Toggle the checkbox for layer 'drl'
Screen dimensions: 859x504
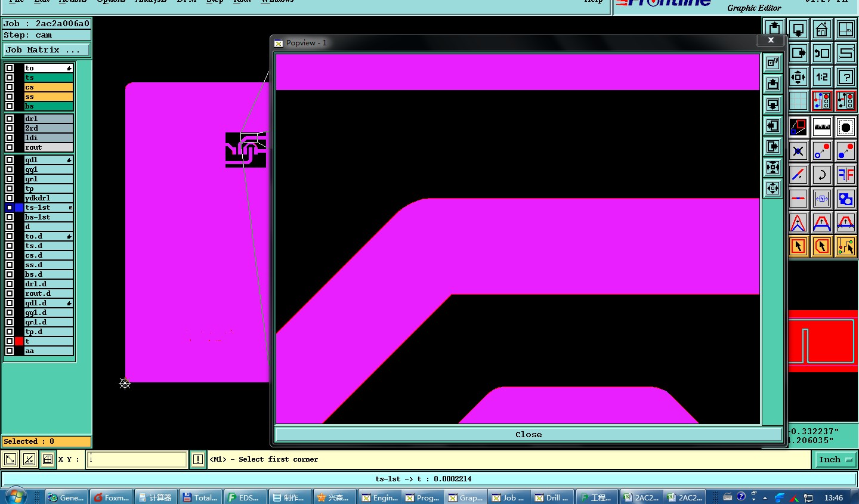point(10,119)
